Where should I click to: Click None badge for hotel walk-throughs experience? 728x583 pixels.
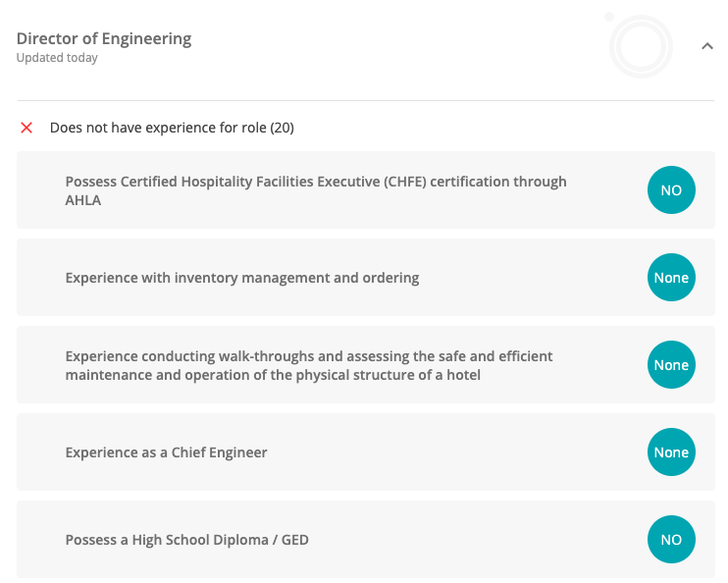click(x=671, y=365)
